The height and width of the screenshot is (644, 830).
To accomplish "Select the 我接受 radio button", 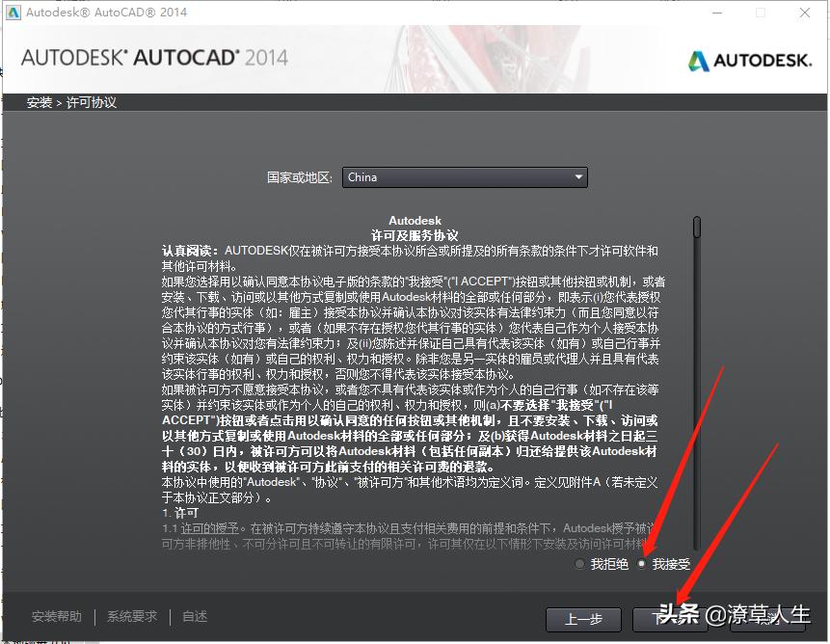I will [641, 564].
